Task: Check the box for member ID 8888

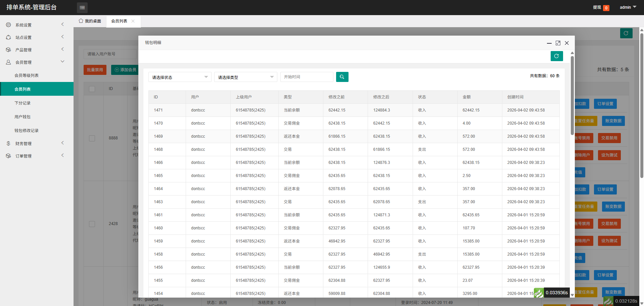Action: tap(92, 138)
